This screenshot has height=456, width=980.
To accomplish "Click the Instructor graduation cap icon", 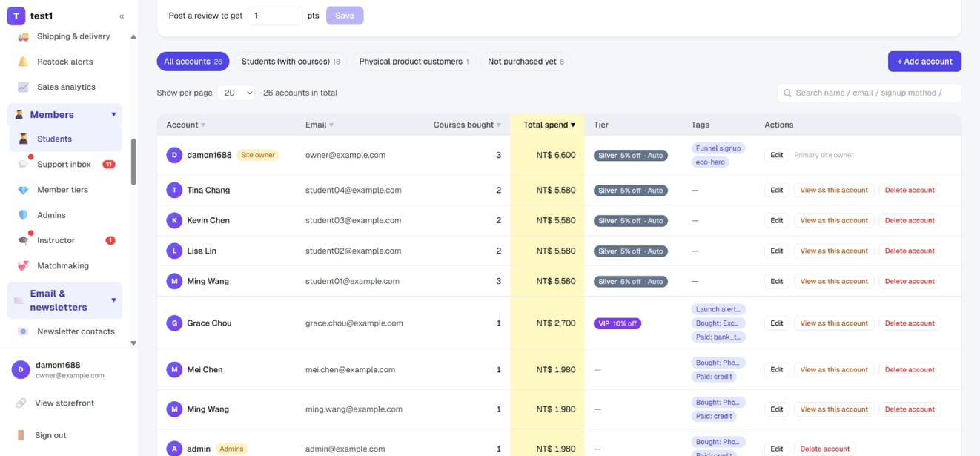I will (23, 240).
